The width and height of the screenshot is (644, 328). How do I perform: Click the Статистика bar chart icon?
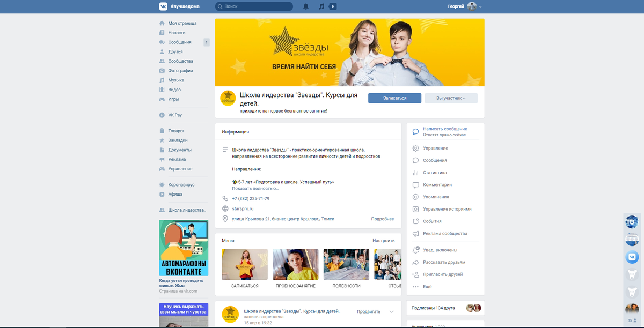click(x=415, y=173)
